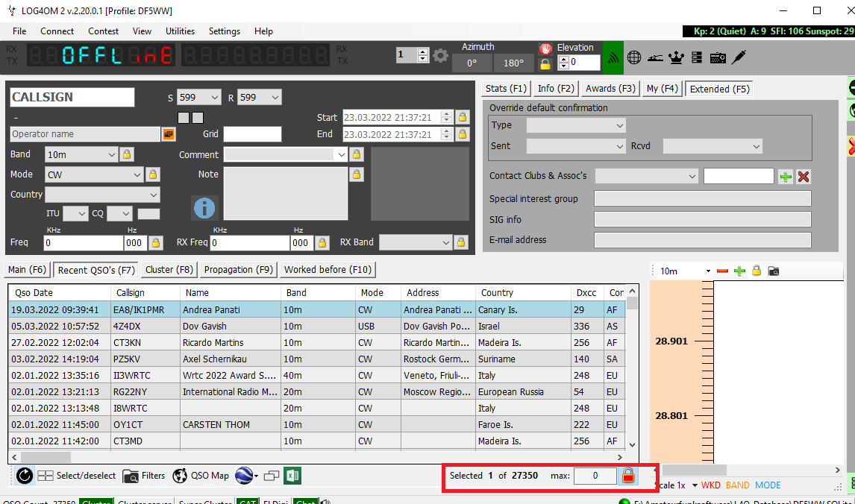Expand the Comment dropdown
855x504 pixels.
point(341,155)
